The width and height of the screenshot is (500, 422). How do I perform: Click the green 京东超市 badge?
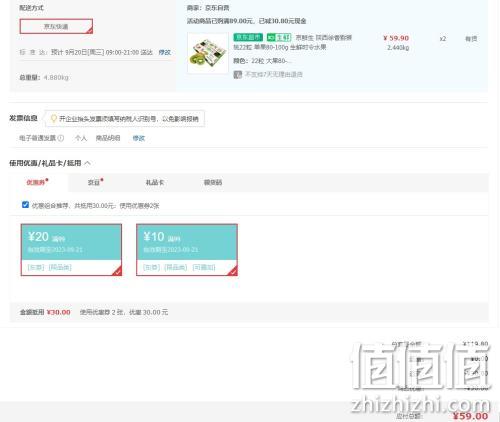[x=248, y=37]
